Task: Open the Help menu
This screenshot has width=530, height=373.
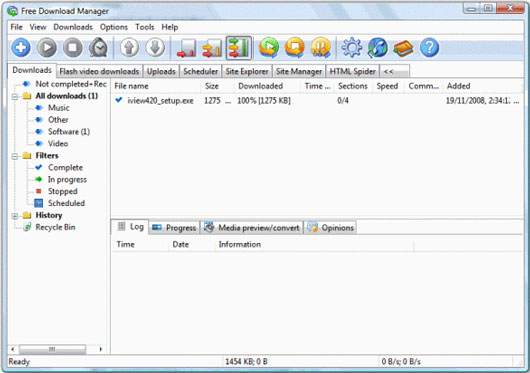Action: (170, 27)
